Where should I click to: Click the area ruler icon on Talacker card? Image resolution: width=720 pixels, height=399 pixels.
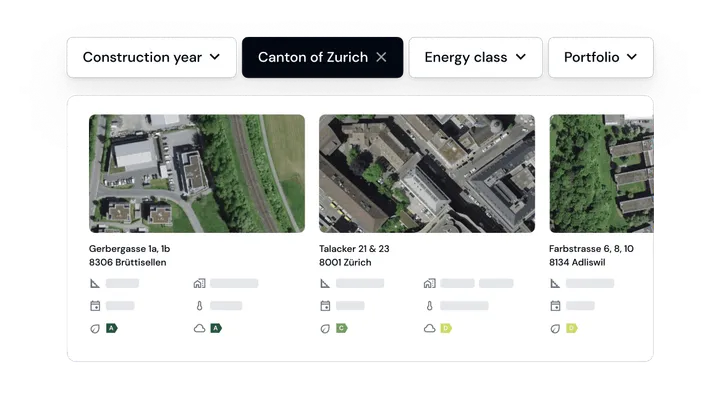(325, 284)
